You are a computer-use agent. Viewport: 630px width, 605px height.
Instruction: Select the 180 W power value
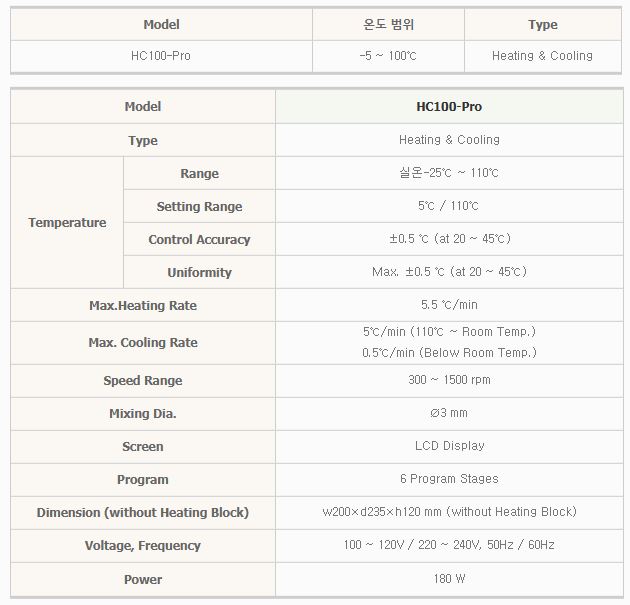click(x=449, y=579)
